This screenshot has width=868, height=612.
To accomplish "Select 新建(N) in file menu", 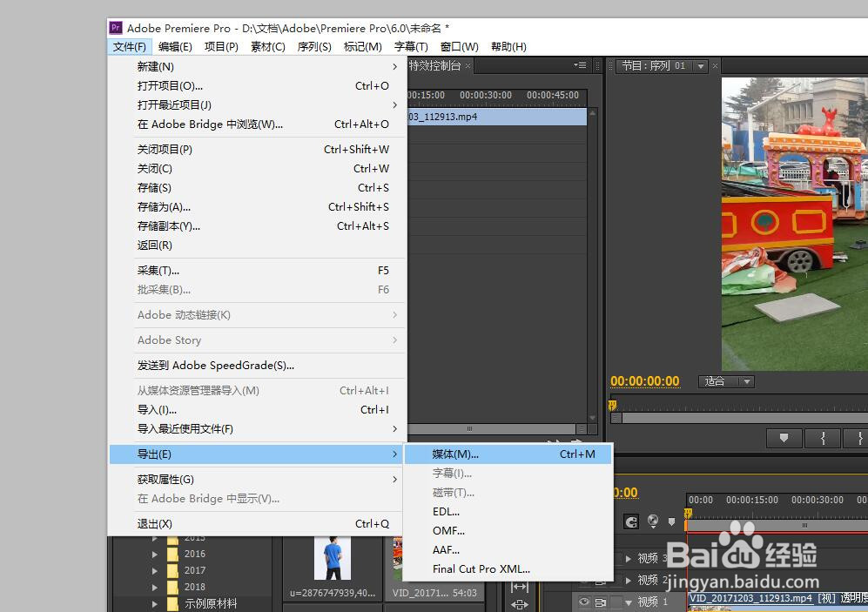I will (x=257, y=66).
